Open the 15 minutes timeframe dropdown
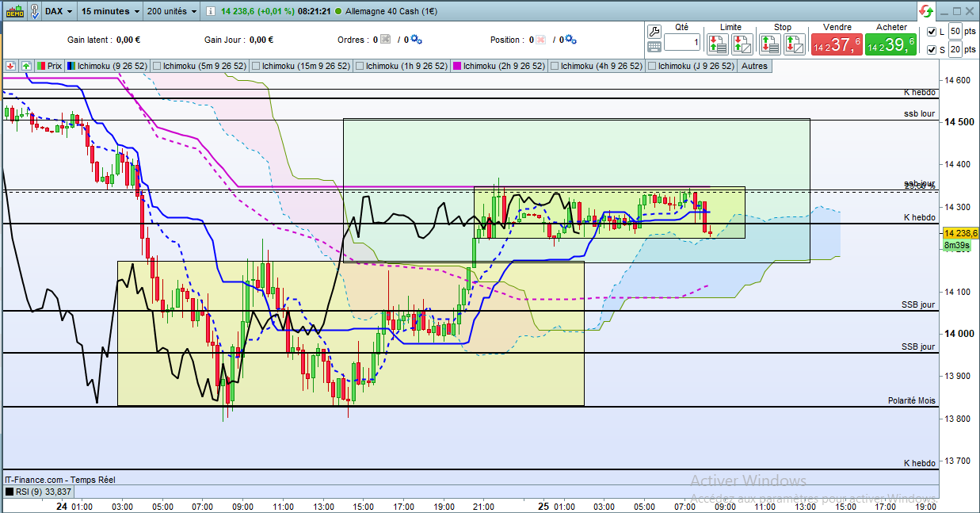Viewport: 980px width, 513px height. (x=111, y=11)
